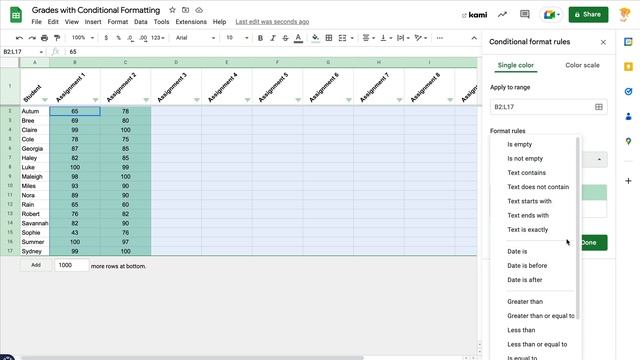
Task: Open the Insert menu
Action: click(x=93, y=22)
